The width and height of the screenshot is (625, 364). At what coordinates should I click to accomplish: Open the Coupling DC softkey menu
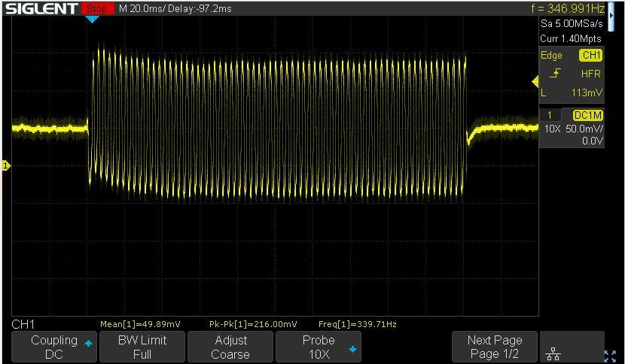pos(54,347)
